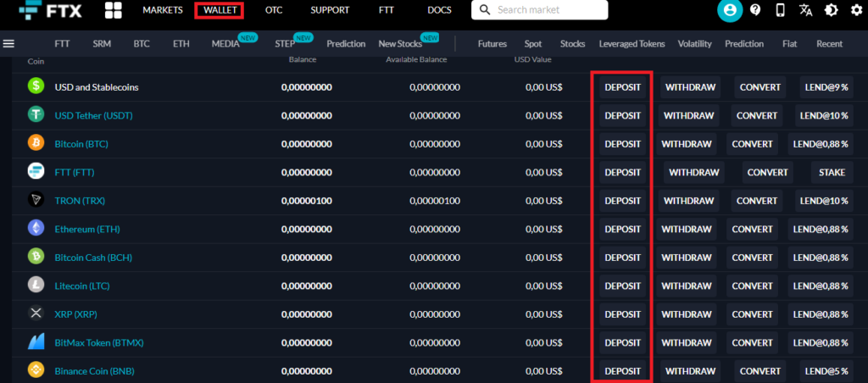
Task: Click the TRON coin icon
Action: [36, 200]
